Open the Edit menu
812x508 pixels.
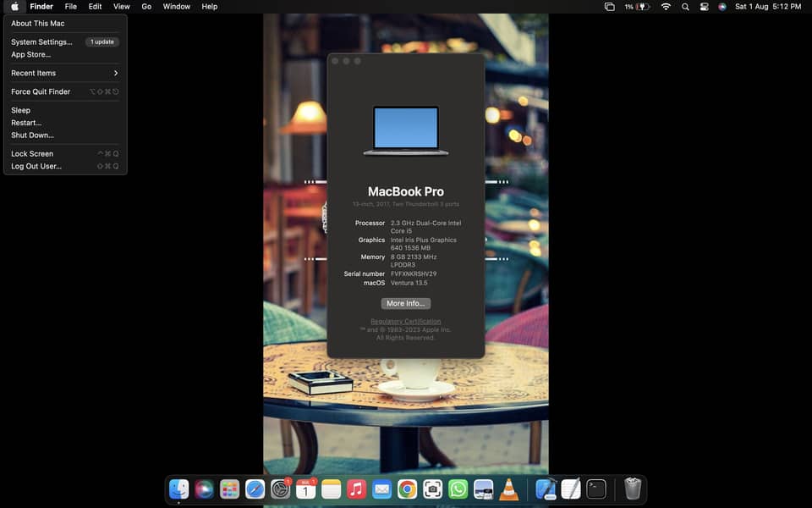[x=95, y=7]
